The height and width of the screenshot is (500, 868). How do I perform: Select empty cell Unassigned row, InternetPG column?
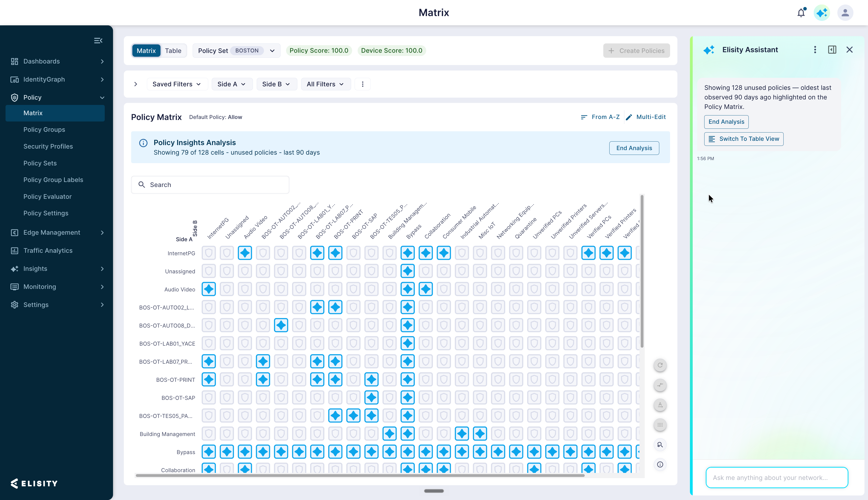208,271
